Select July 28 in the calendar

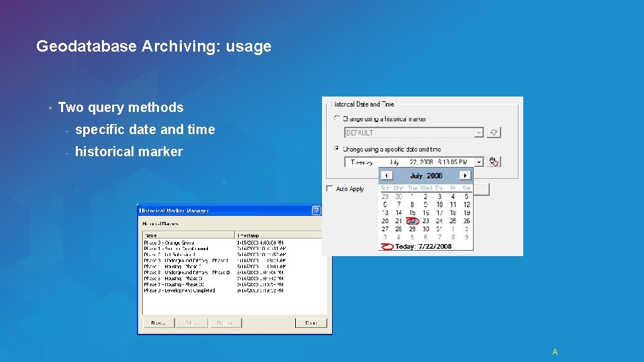(398, 229)
